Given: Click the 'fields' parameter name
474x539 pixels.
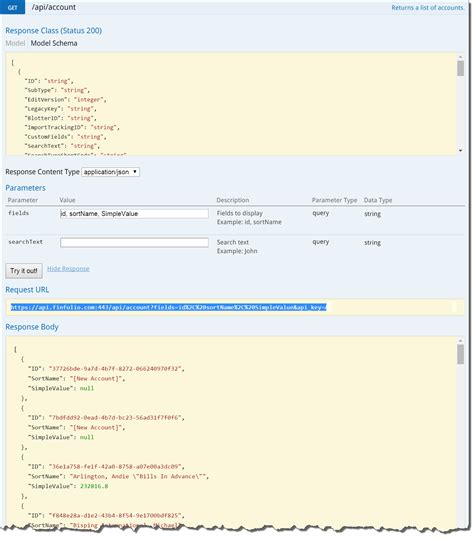Looking at the screenshot, I should (x=19, y=213).
